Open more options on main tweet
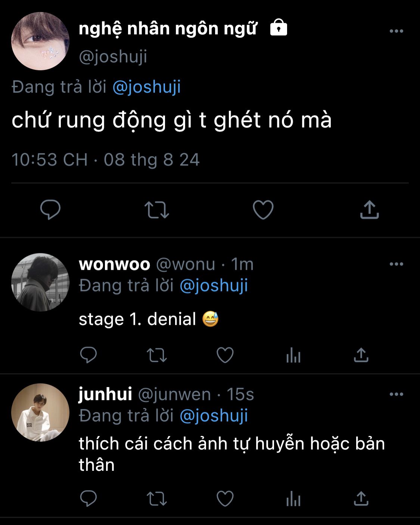The width and height of the screenshot is (420, 525). click(x=396, y=31)
